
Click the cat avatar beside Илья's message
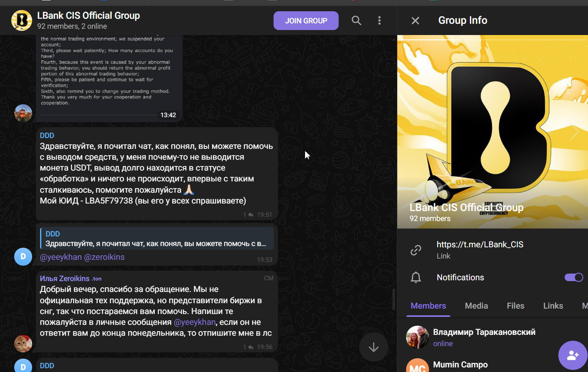click(23, 344)
